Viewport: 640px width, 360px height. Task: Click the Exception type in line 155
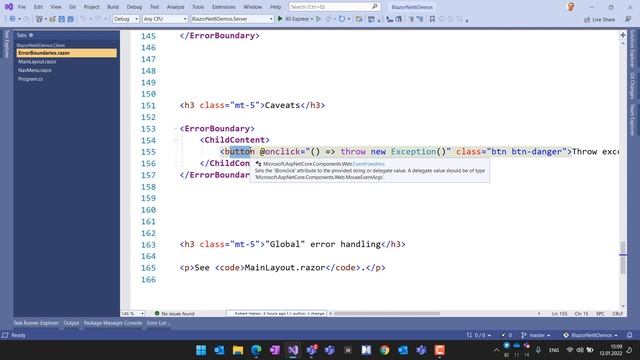point(413,151)
